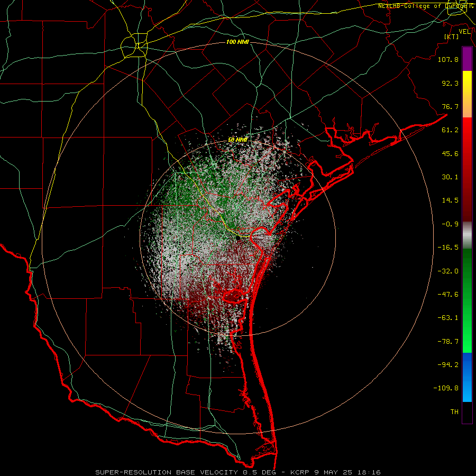Screen dimensions: 476x476
Task: Click the -94.2 legend value
Action: click(x=448, y=365)
